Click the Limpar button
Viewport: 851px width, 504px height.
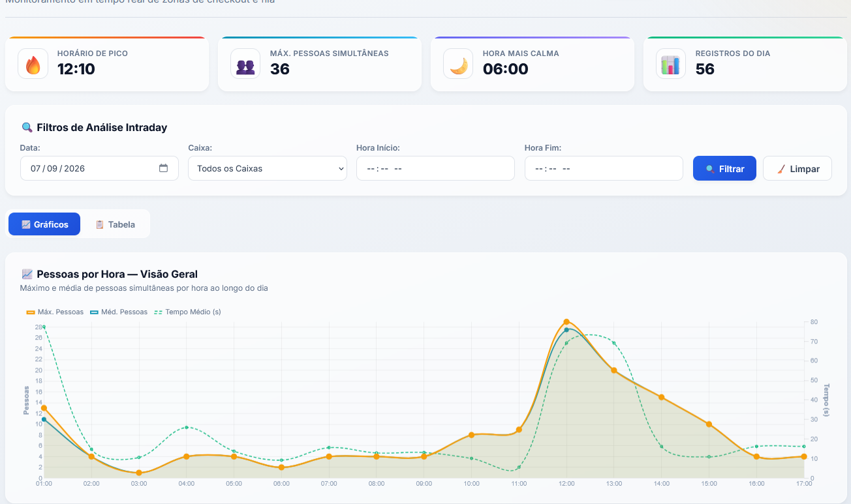tap(797, 168)
